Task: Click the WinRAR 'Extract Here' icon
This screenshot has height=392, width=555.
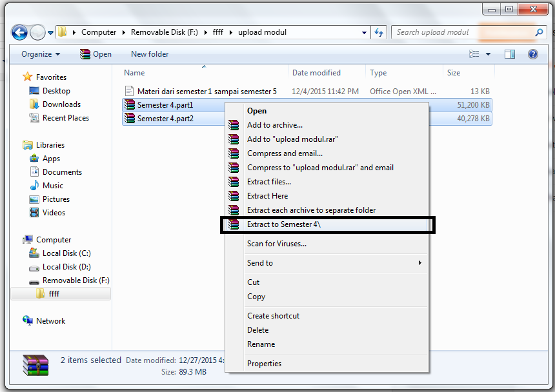Action: pos(233,196)
